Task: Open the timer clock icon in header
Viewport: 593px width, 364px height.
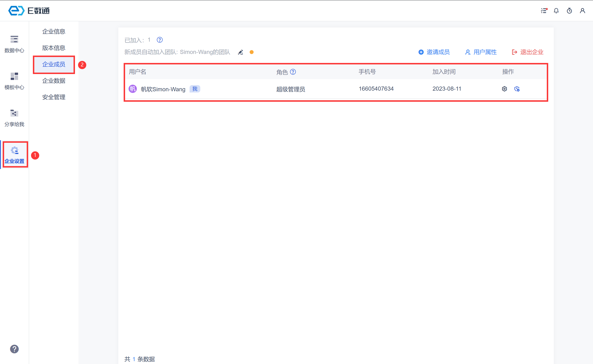Action: tap(569, 11)
